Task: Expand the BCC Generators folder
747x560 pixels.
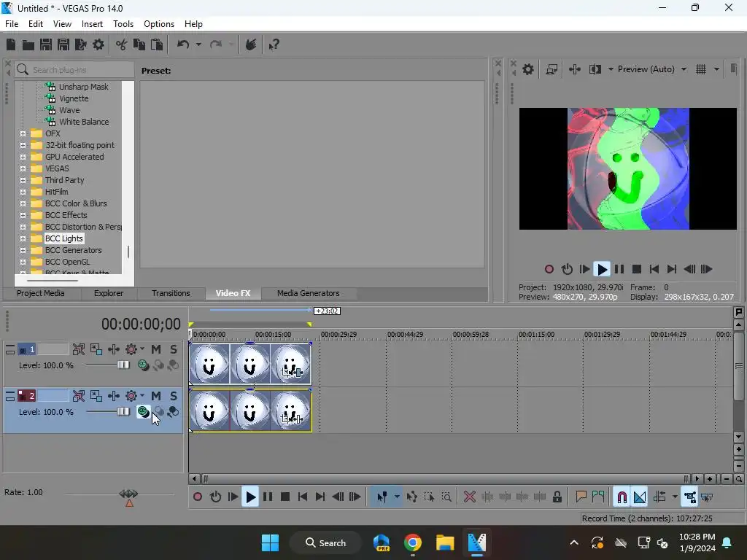Action: tap(23, 251)
